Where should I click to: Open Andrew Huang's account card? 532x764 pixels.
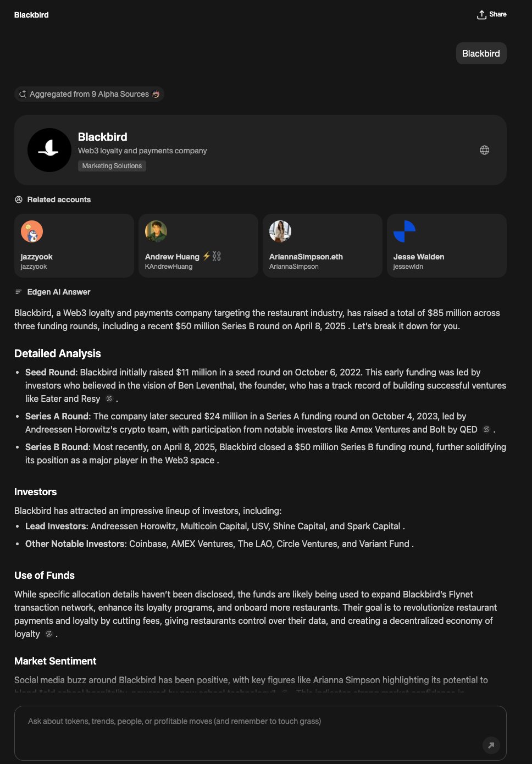[x=198, y=246]
